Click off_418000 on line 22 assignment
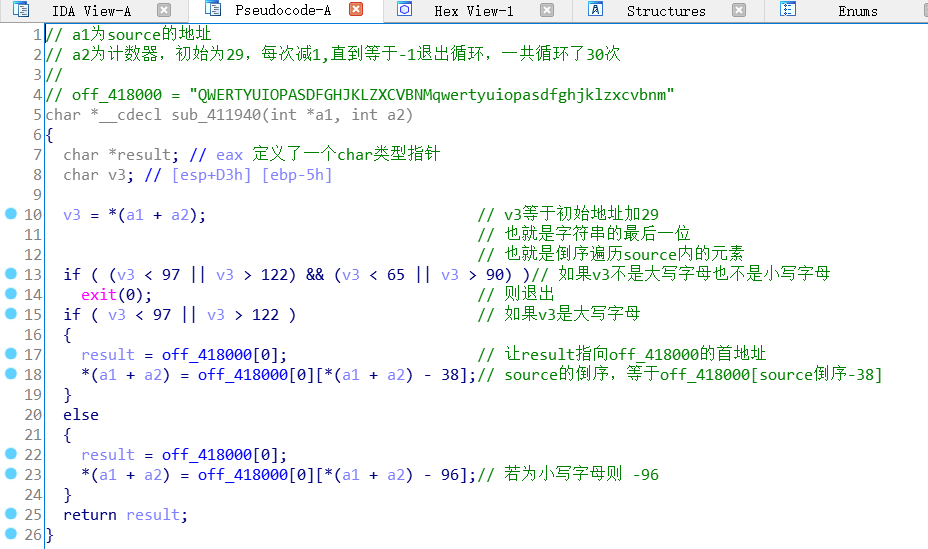 pos(207,455)
